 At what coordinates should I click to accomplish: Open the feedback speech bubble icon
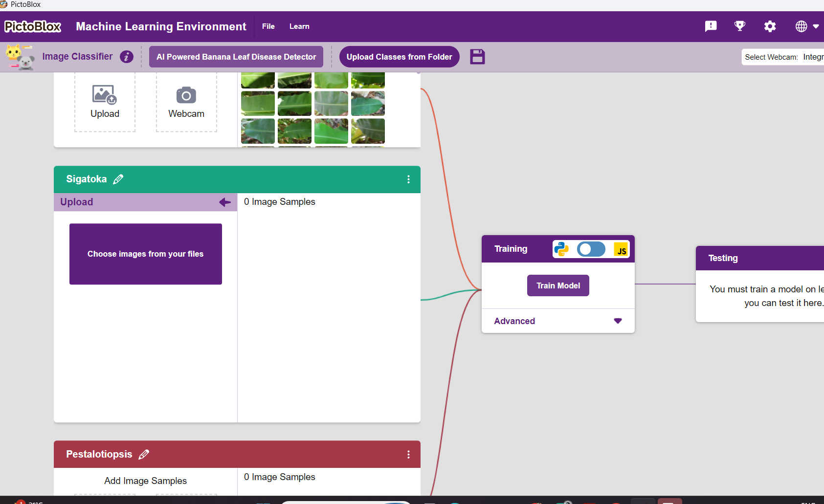pyautogui.click(x=711, y=26)
